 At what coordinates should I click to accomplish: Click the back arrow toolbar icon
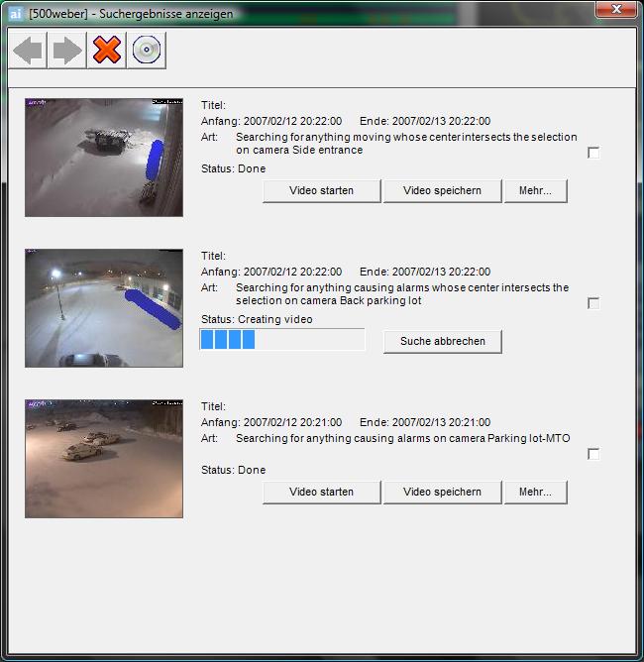[28, 50]
